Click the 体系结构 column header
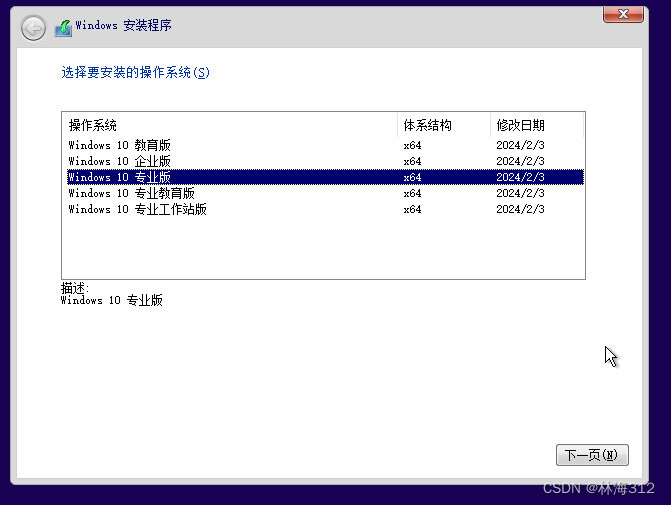 pyautogui.click(x=444, y=125)
